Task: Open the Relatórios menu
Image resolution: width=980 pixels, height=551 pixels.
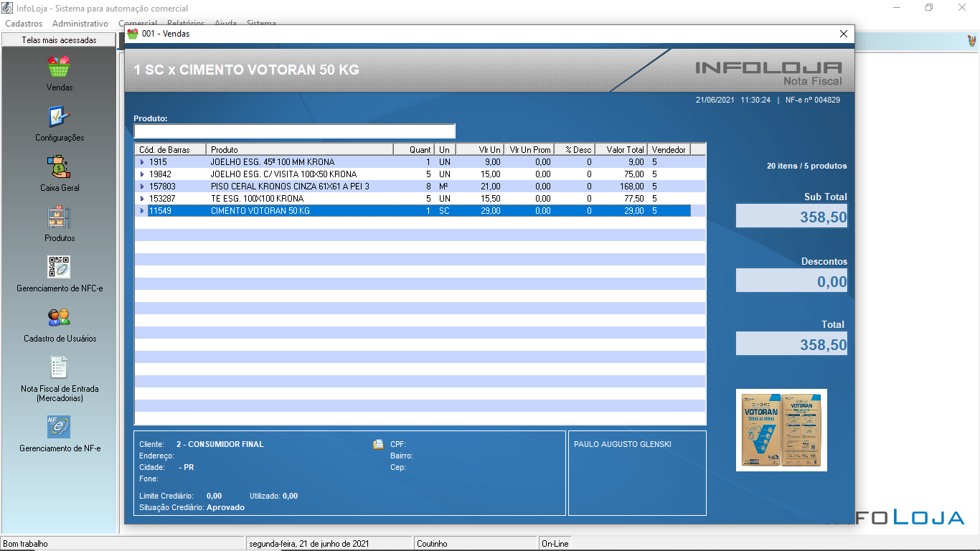Action: [x=186, y=24]
